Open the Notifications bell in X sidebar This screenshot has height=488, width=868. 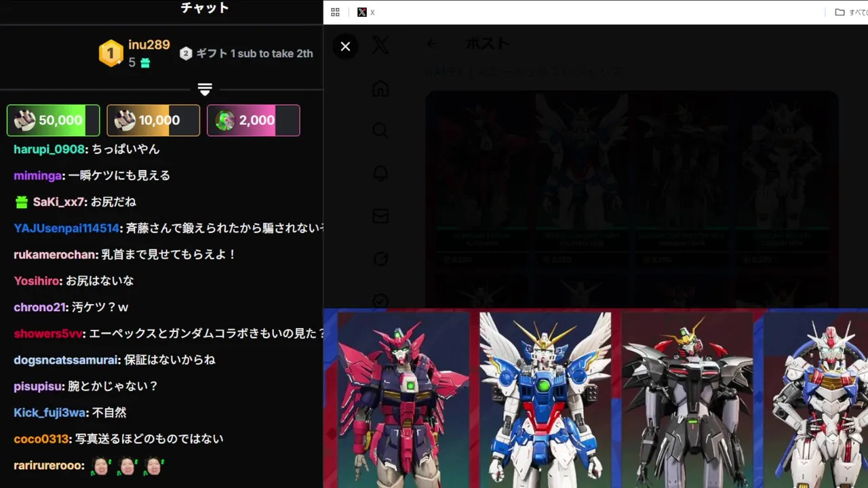(380, 174)
